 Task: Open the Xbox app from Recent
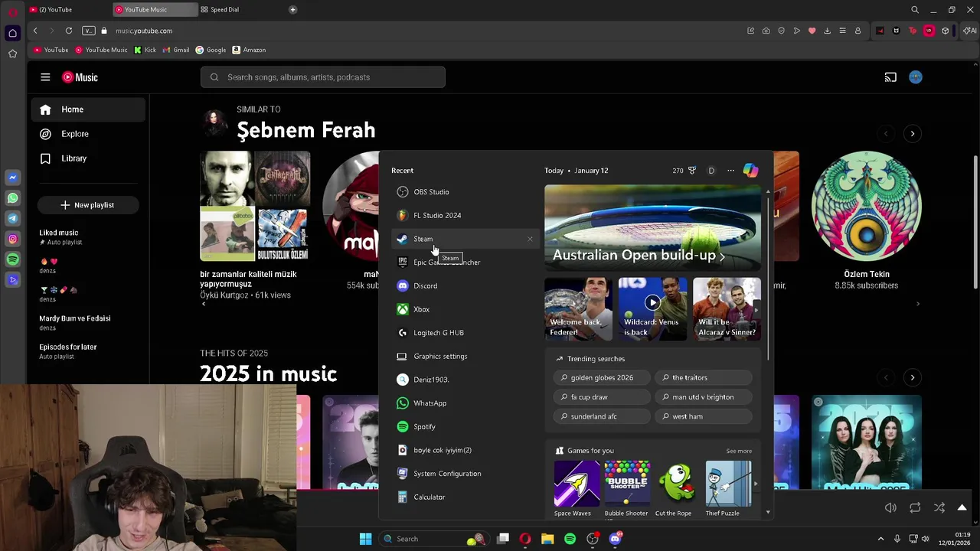click(465, 309)
